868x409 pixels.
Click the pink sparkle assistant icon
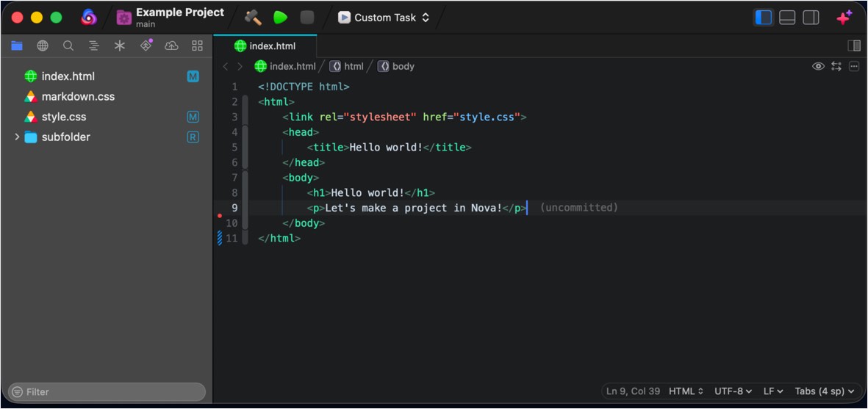844,18
